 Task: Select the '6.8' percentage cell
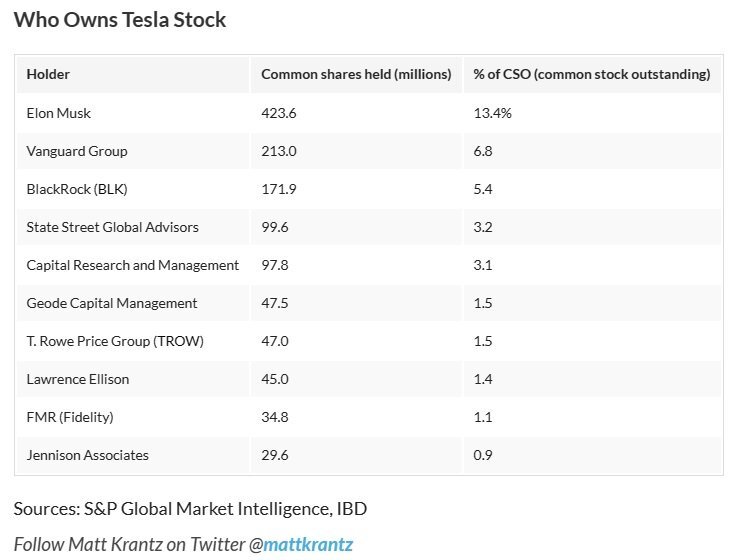pyautogui.click(x=592, y=151)
